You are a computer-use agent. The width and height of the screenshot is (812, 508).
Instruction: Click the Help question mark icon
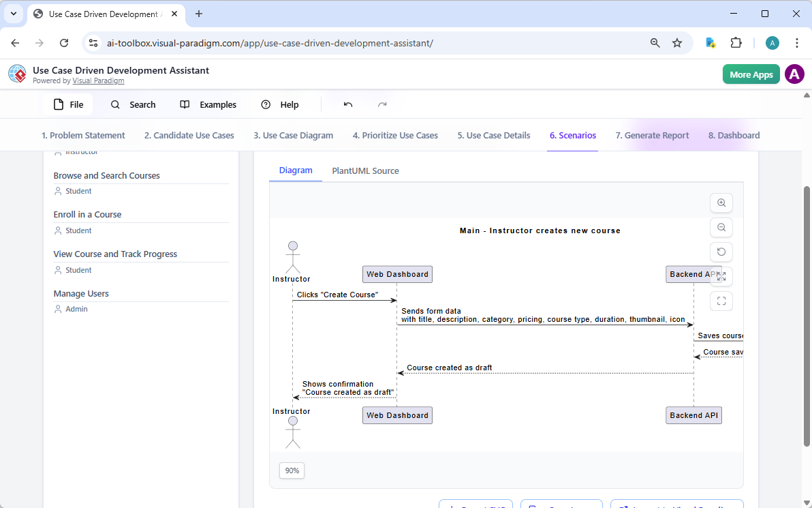(x=266, y=104)
